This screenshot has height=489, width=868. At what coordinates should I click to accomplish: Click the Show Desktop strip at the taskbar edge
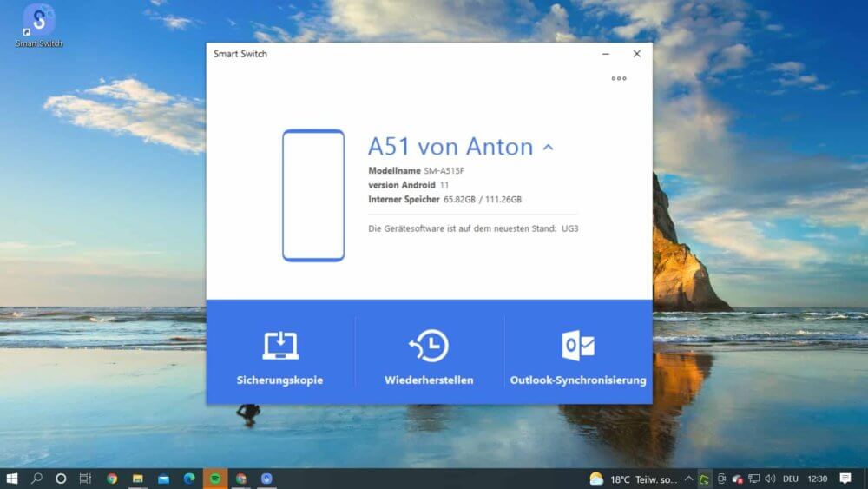pos(865,479)
